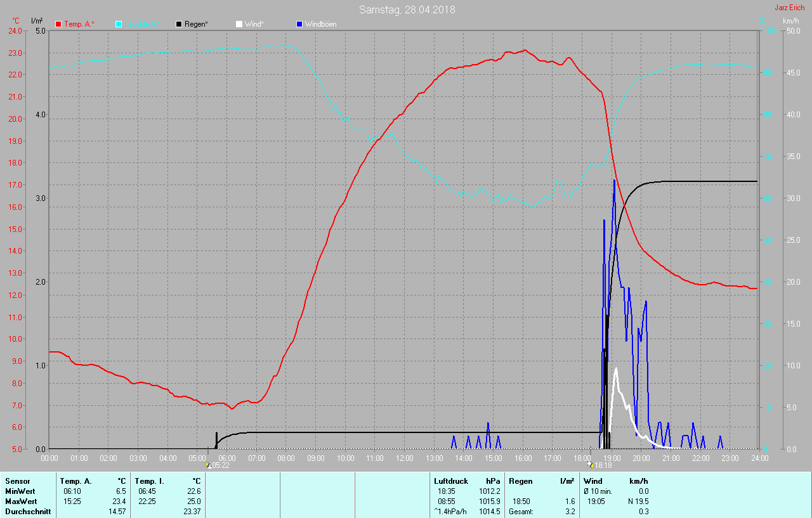Click the 18:18 sunset time label
Image resolution: width=812 pixels, height=518 pixels.
point(603,465)
